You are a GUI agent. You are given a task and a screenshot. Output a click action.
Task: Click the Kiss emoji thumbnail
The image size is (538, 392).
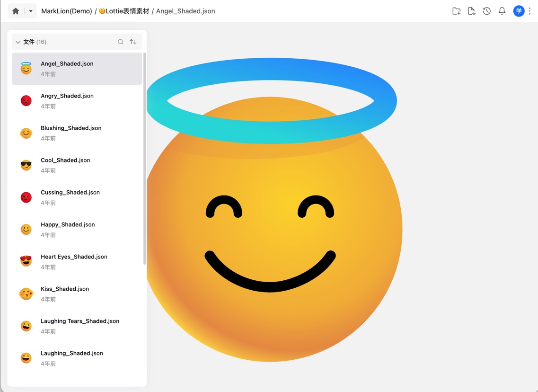coord(26,294)
